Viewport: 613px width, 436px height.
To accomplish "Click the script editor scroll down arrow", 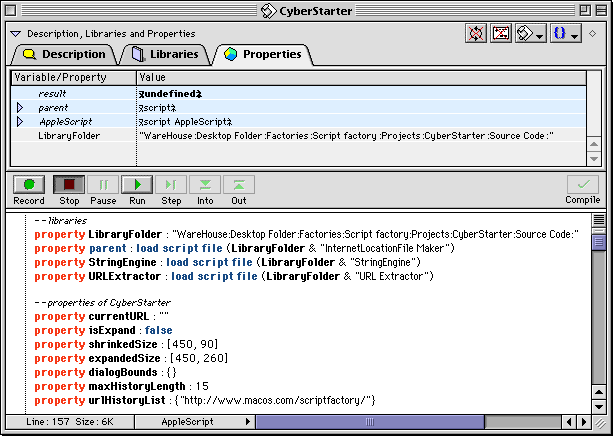I will point(599,407).
